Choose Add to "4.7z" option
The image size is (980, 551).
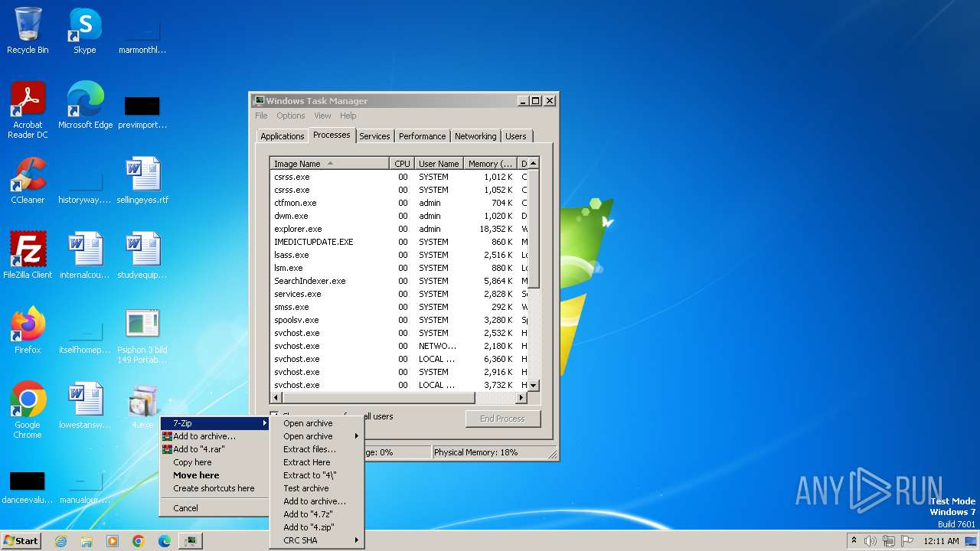click(317, 514)
